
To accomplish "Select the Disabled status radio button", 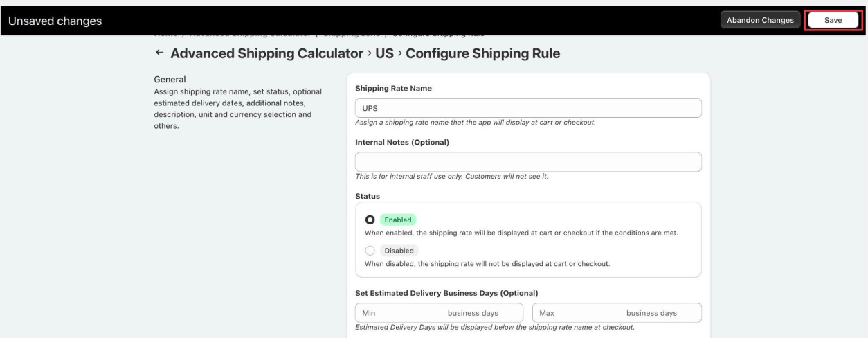I will pos(370,251).
